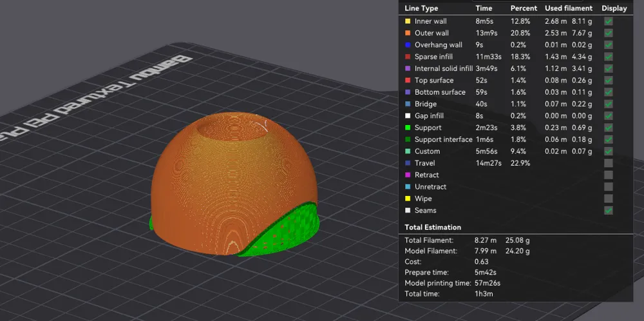The height and width of the screenshot is (321, 644).
Task: Click the Retract magenta color swatch
Action: tap(408, 175)
